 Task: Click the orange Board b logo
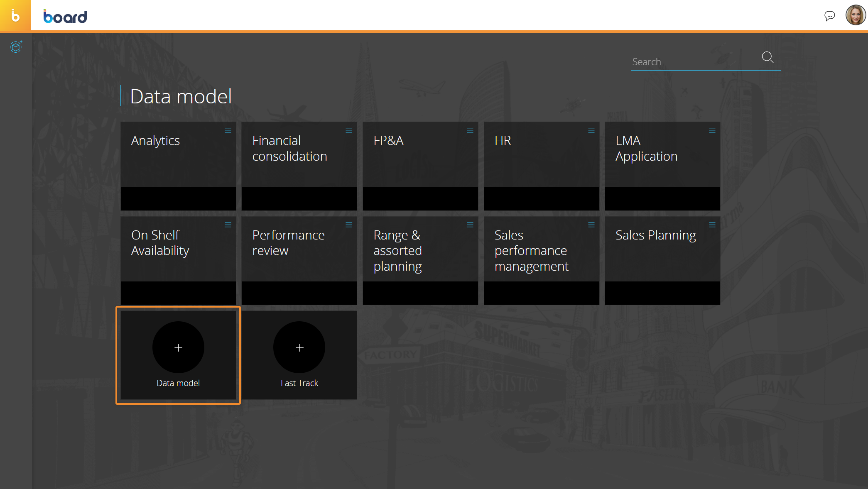15,16
